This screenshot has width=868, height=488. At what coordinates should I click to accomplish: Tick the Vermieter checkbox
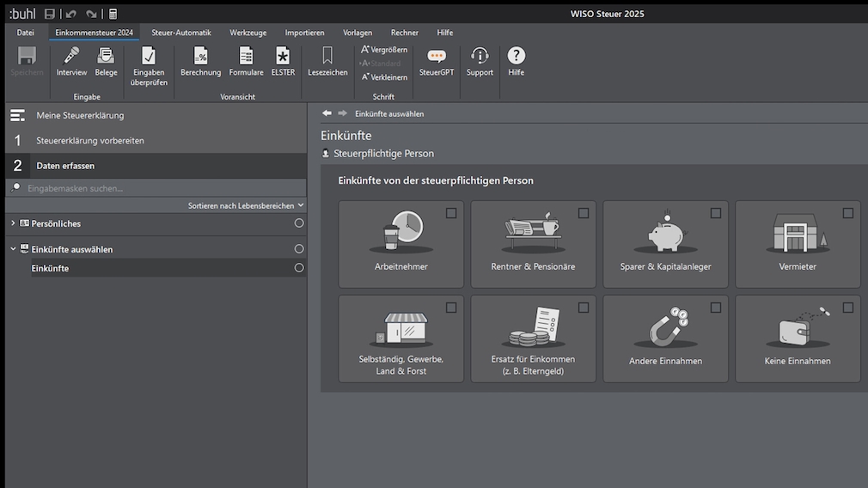(848, 213)
